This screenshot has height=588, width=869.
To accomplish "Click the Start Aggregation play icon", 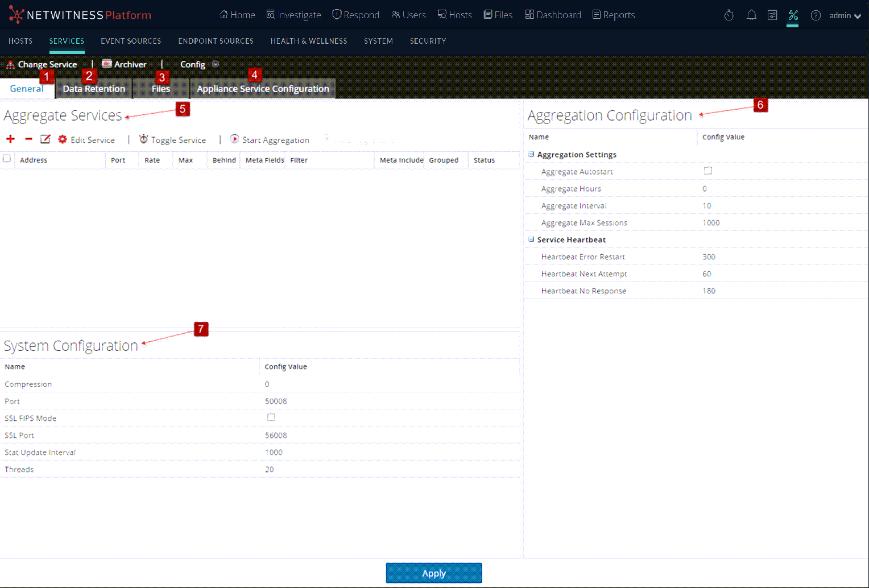I will [234, 139].
